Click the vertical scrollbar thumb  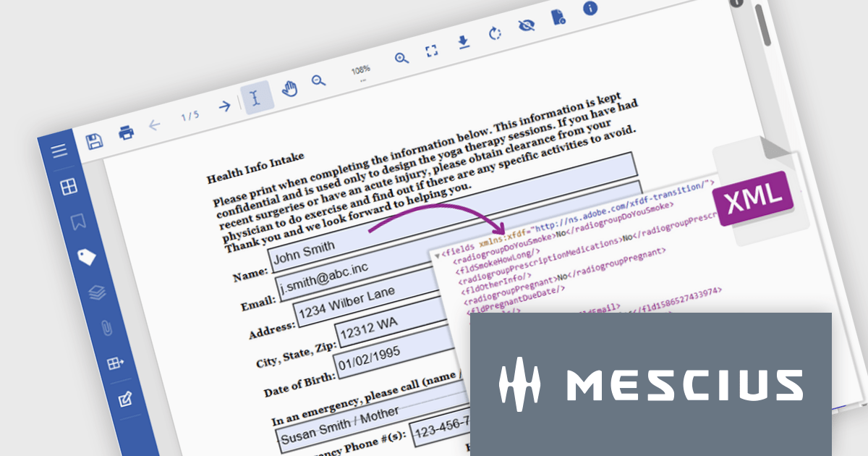click(762, 24)
